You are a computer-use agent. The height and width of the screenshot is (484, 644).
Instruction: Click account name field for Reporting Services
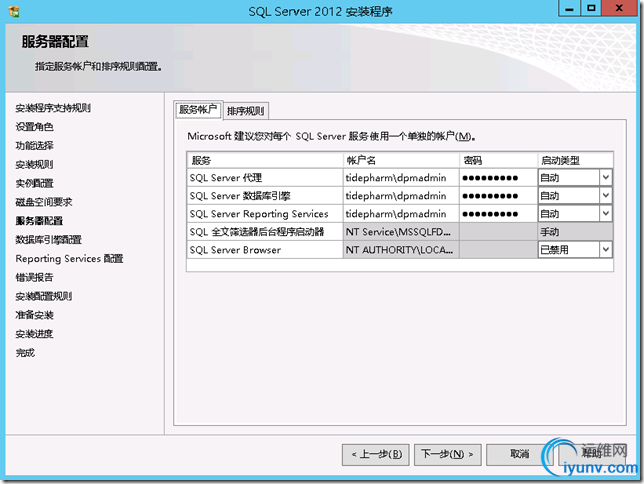pos(401,214)
